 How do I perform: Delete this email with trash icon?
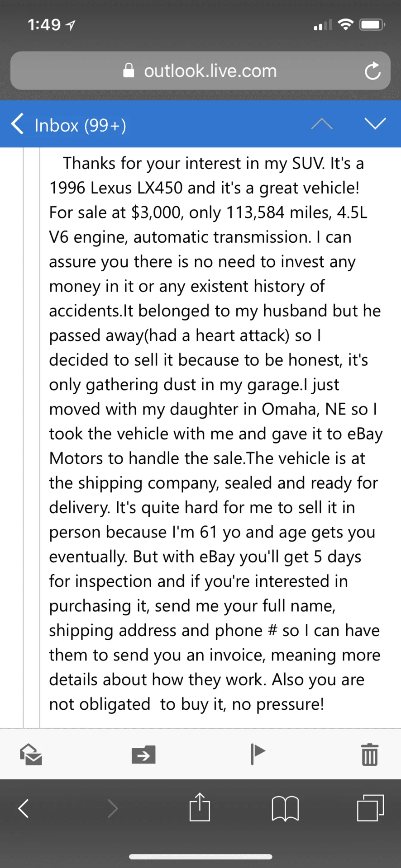pos(370,755)
